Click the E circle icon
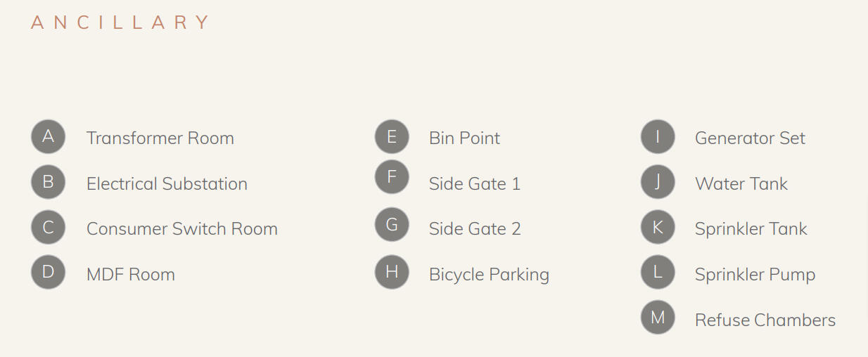 click(x=392, y=136)
